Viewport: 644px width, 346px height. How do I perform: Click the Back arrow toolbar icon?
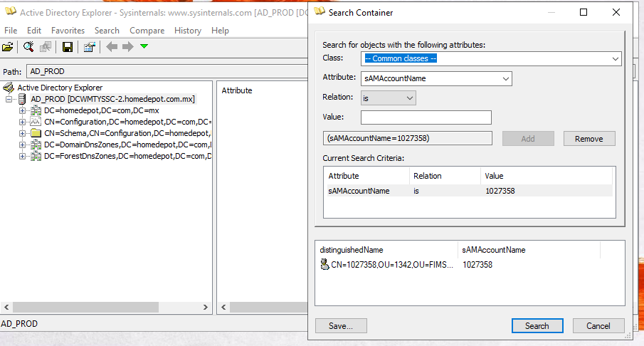(x=112, y=46)
